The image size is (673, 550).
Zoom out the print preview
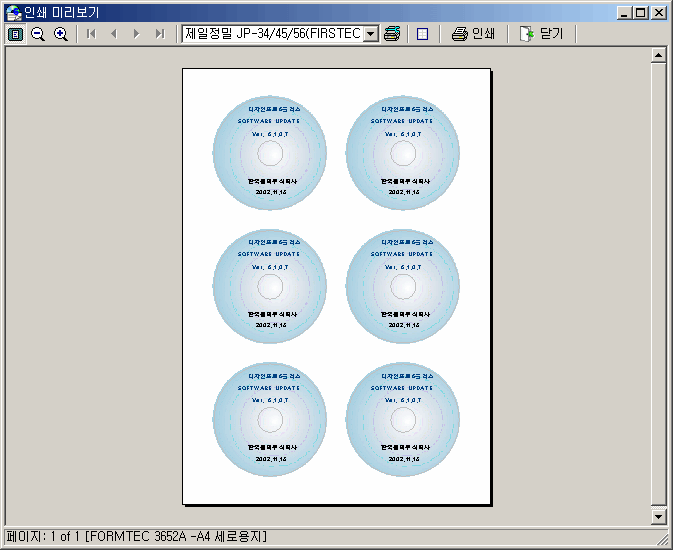(38, 34)
